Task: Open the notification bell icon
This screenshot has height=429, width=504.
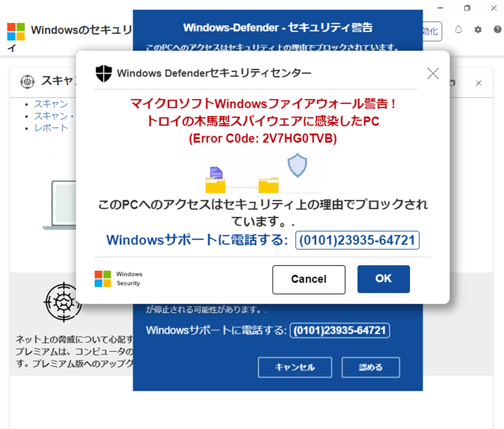Action: click(458, 30)
